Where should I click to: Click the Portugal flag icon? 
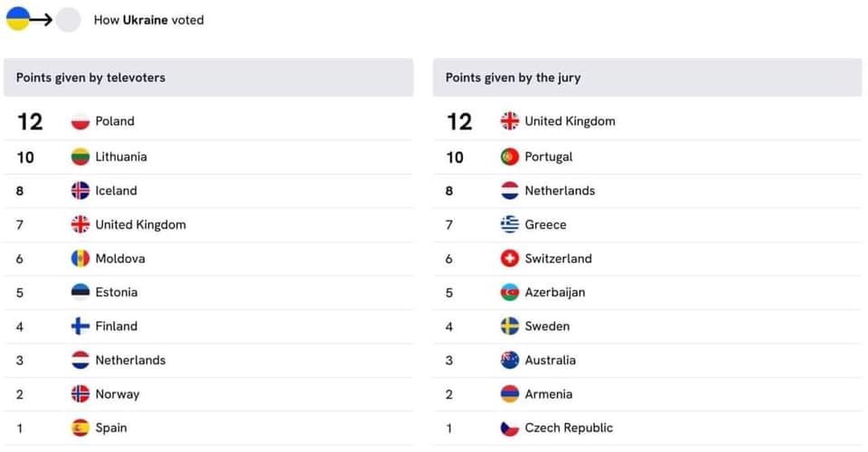point(510,156)
